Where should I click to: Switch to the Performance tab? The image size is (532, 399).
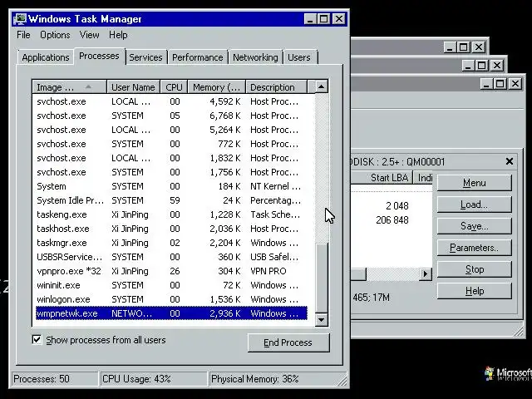198,57
